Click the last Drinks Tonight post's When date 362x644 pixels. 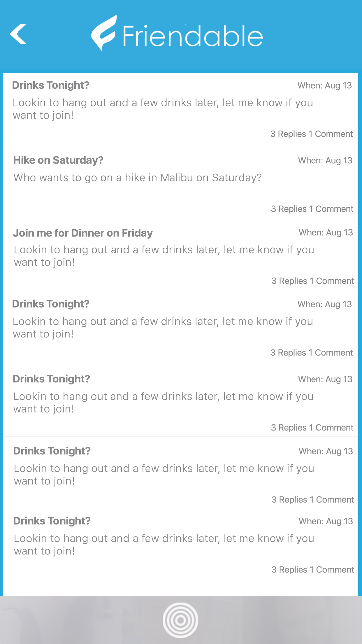[326, 521]
